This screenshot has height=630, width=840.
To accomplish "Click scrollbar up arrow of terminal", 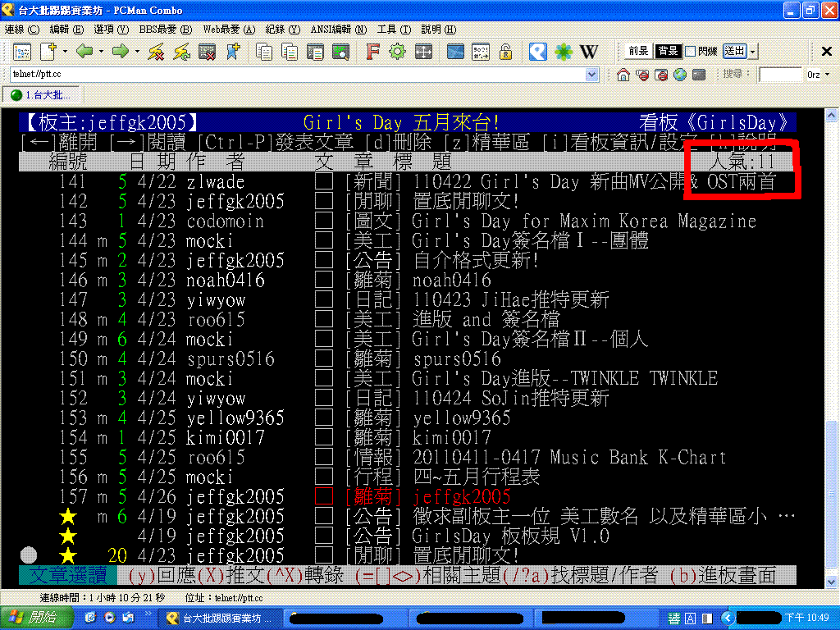I will pos(831,115).
